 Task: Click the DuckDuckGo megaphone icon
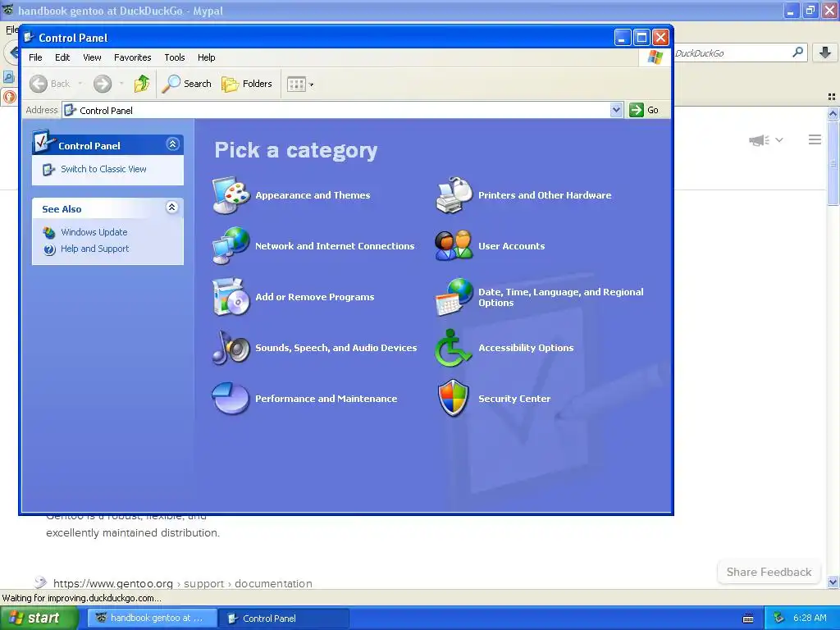click(x=759, y=140)
